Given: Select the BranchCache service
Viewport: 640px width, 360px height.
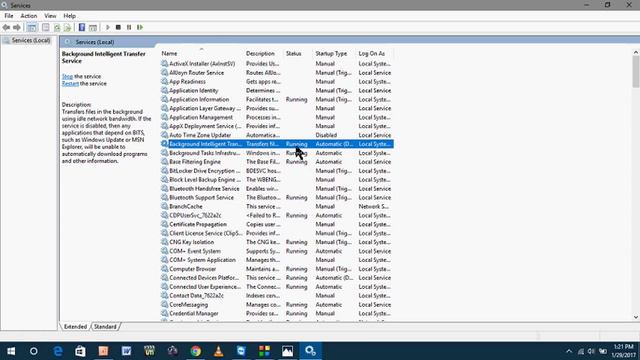Looking at the screenshot, I should pos(277,207).
